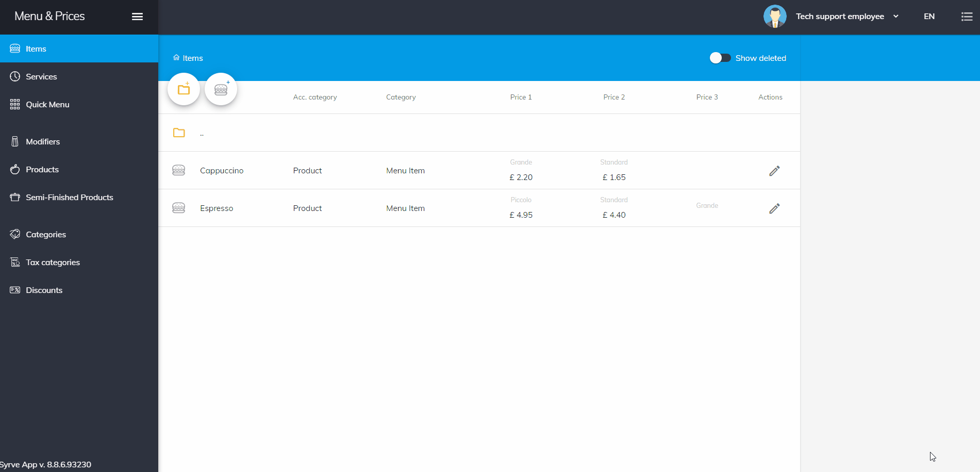The image size is (980, 472).
Task: Open Semi-Finished Products section
Action: coord(69,197)
